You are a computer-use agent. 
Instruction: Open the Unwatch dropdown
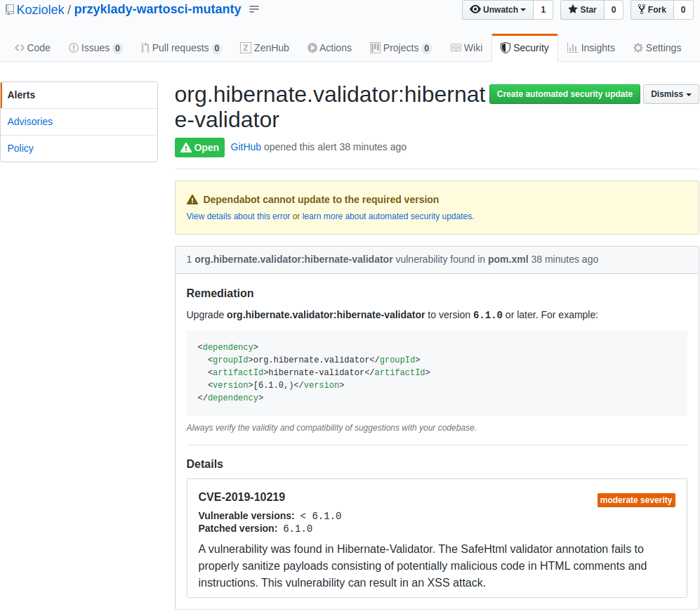pyautogui.click(x=498, y=9)
